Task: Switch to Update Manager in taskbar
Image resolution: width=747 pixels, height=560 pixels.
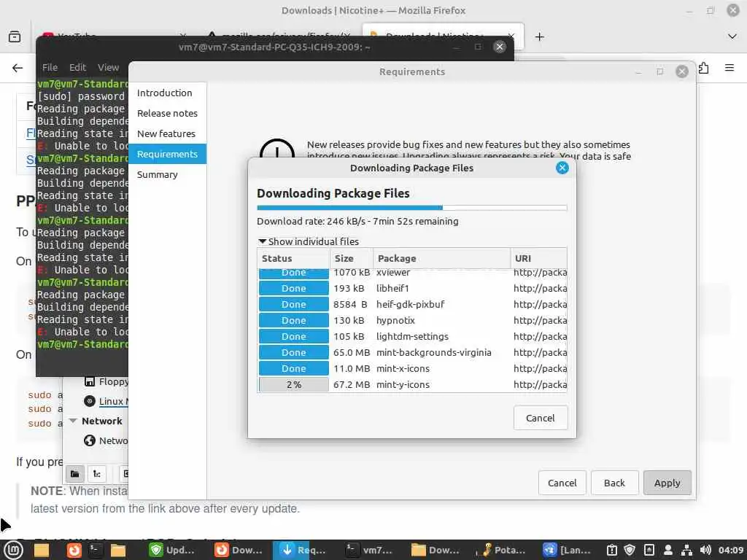Action: (x=172, y=550)
